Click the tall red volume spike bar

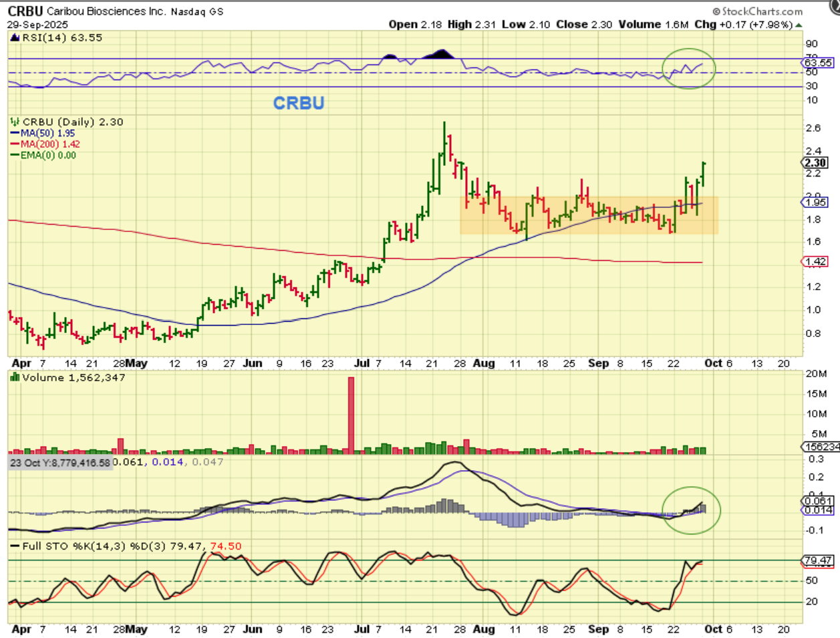(x=351, y=415)
